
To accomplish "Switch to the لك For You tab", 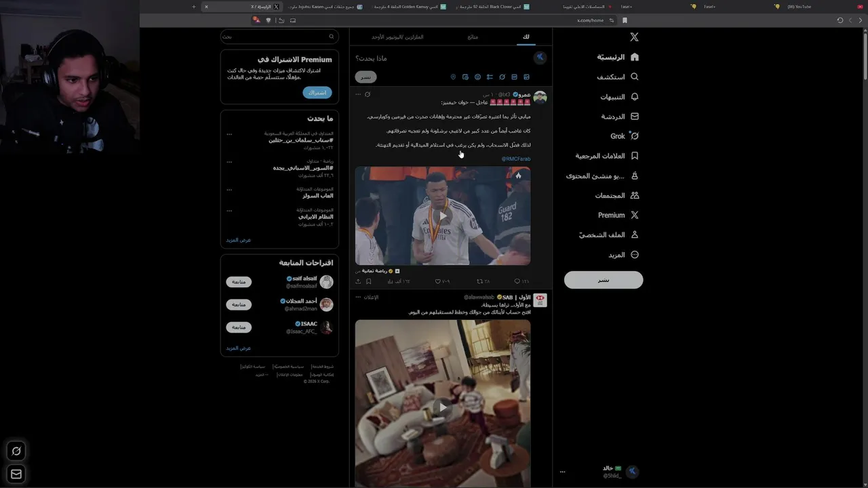I will click(526, 37).
